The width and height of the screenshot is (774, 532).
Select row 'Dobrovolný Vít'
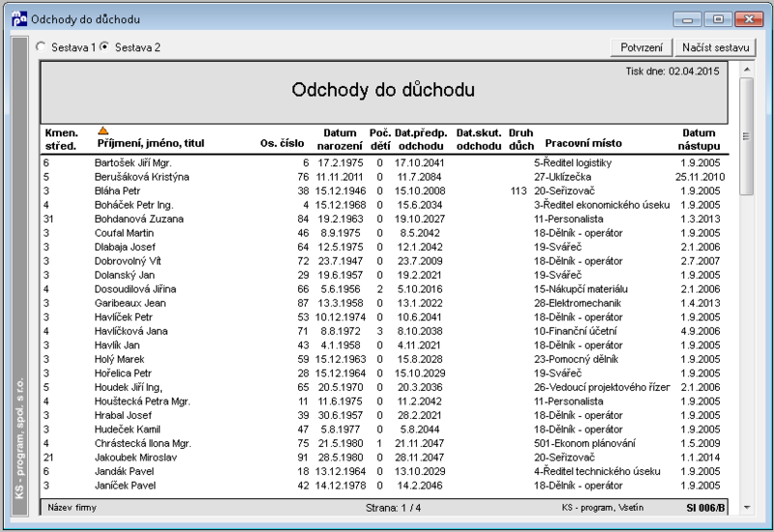pyautogui.click(x=384, y=261)
